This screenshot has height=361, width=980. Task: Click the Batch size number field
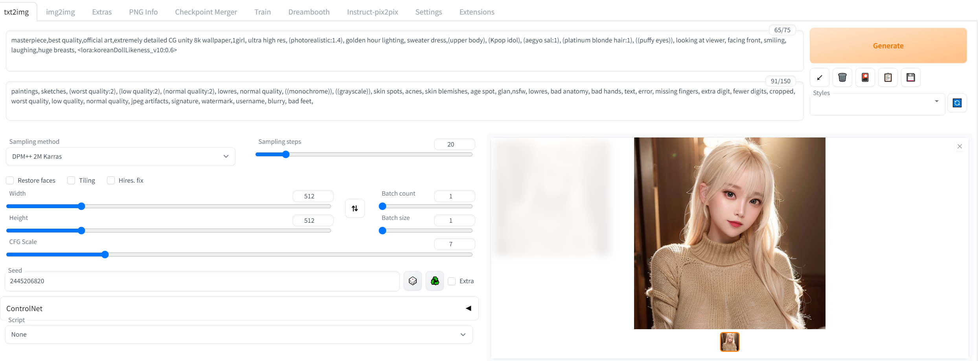(x=454, y=220)
